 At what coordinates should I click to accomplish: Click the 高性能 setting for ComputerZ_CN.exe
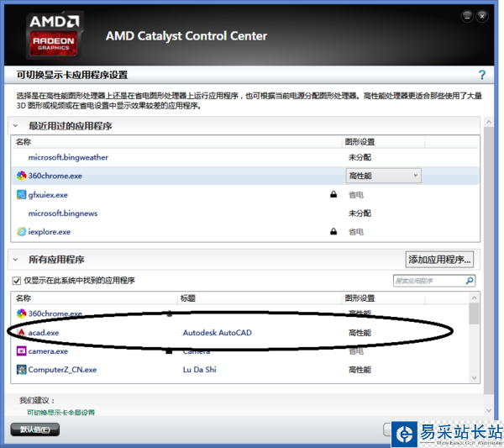pyautogui.click(x=360, y=370)
